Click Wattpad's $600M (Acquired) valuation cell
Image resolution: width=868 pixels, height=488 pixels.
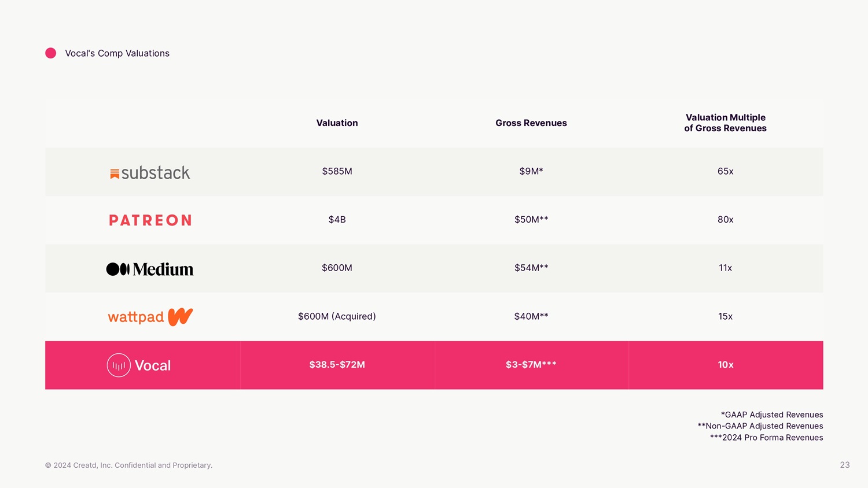[x=337, y=316]
